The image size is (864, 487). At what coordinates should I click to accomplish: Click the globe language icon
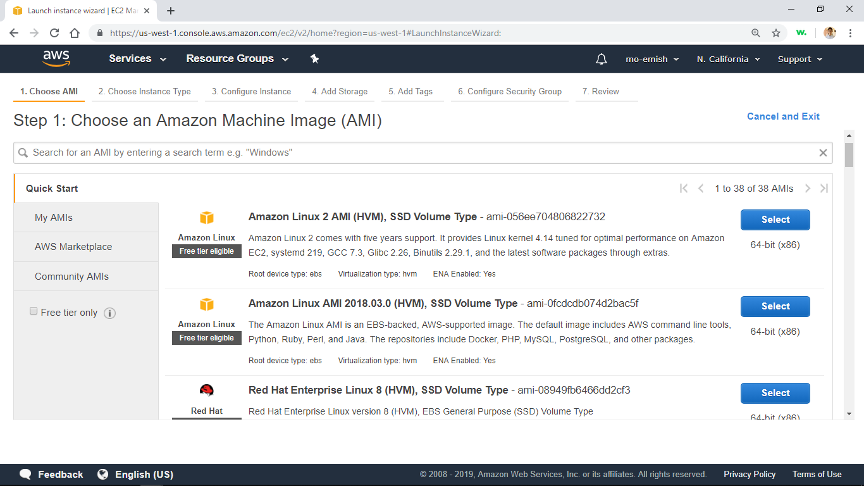[x=102, y=474]
